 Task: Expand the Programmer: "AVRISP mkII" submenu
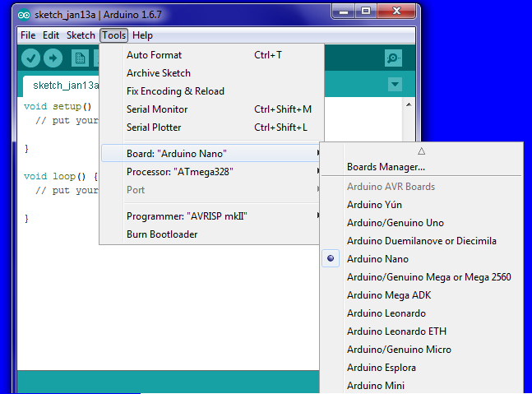pos(210,216)
